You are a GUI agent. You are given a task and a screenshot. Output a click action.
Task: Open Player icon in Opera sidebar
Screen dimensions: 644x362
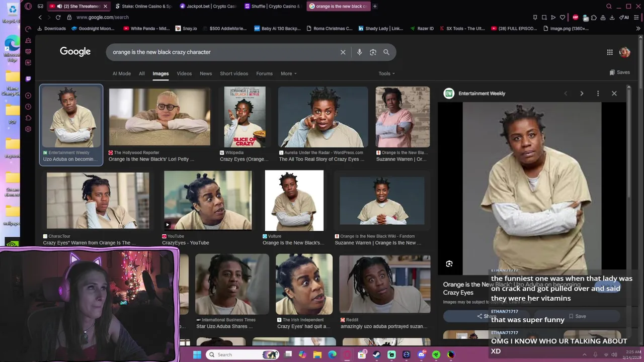(28, 96)
